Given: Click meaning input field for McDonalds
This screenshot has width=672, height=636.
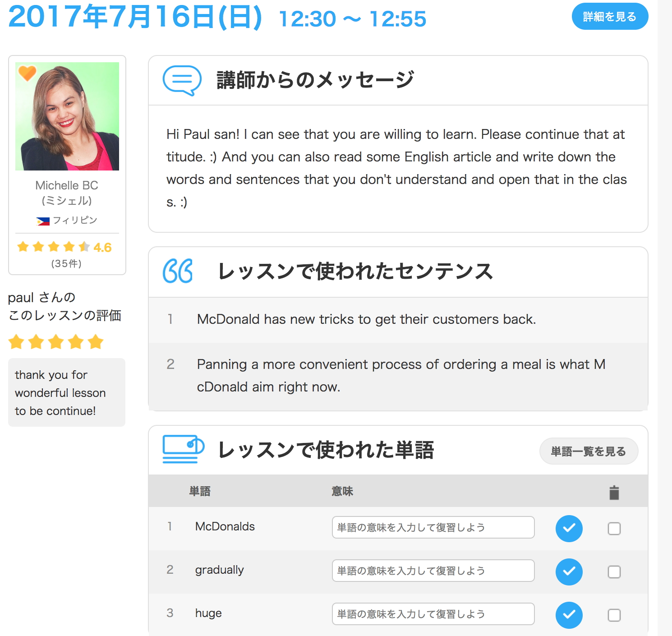Looking at the screenshot, I should 433,527.
